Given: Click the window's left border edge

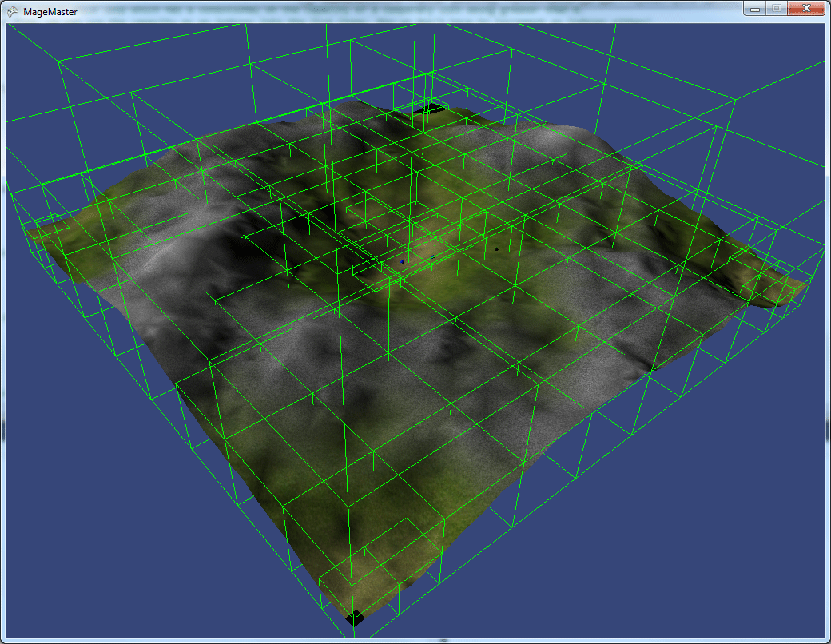Looking at the screenshot, I should coord(3,320).
